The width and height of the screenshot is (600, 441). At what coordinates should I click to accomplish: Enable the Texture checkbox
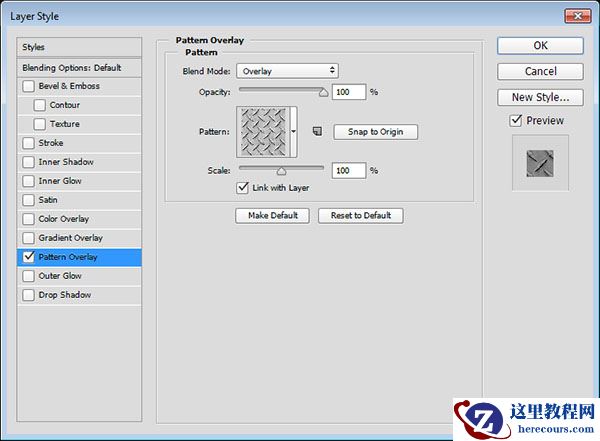(x=39, y=124)
